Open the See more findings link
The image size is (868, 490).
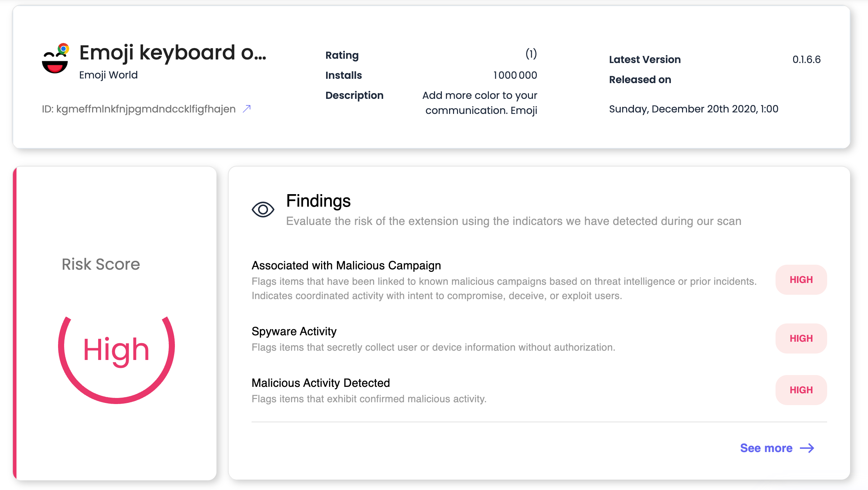(766, 448)
